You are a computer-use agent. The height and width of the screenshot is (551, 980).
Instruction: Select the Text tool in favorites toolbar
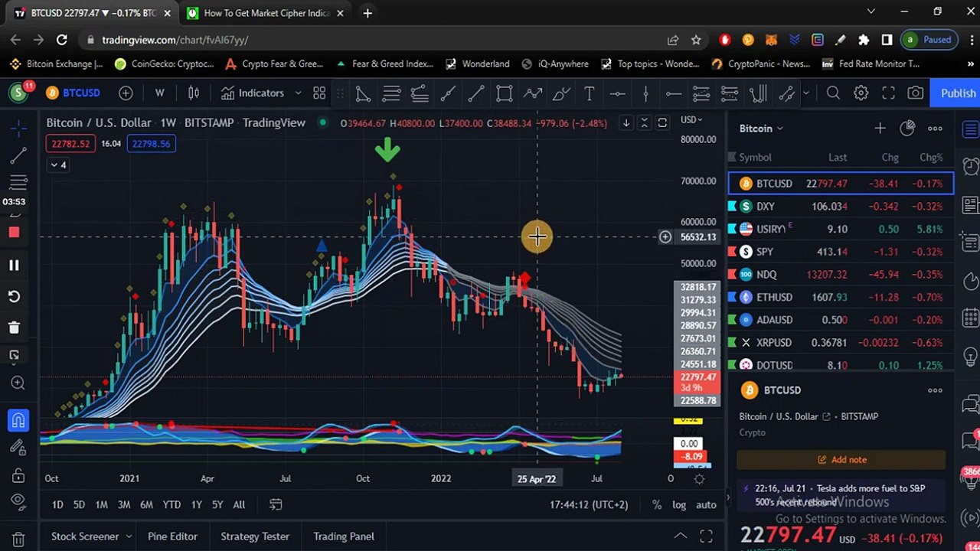(590, 93)
